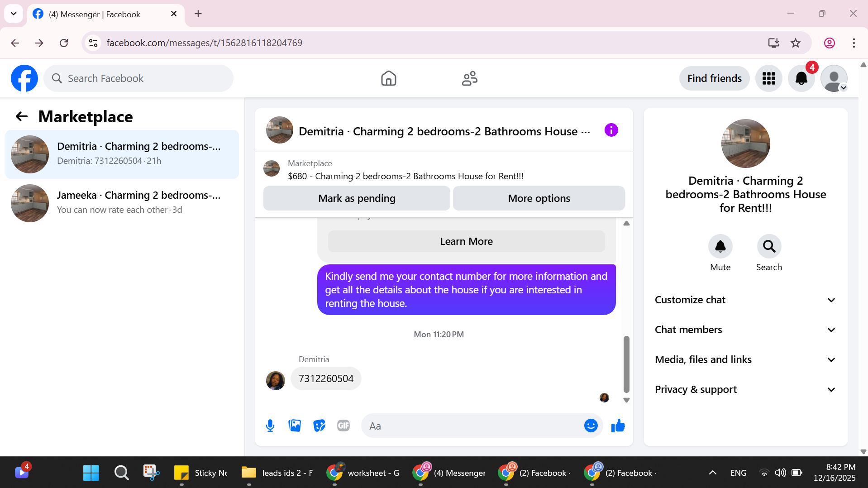Open Snipping Tool in taskbar
This screenshot has width=868, height=488.
151,473
